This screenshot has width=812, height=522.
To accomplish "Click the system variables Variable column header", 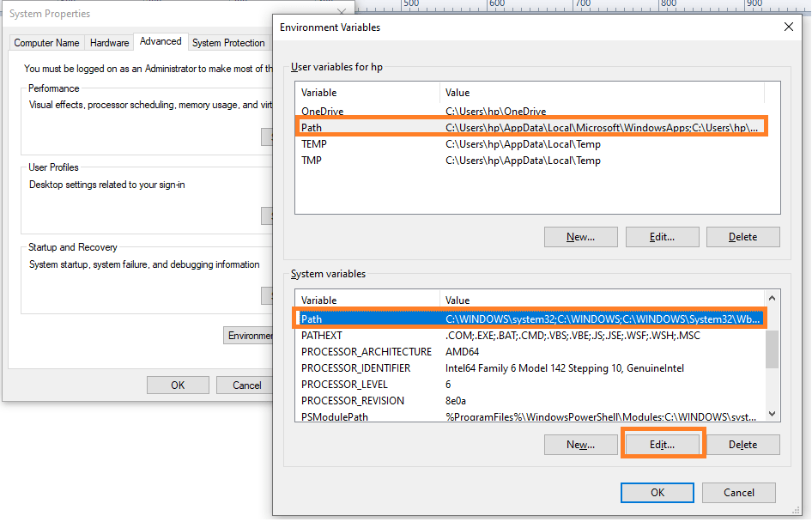I will tap(367, 300).
